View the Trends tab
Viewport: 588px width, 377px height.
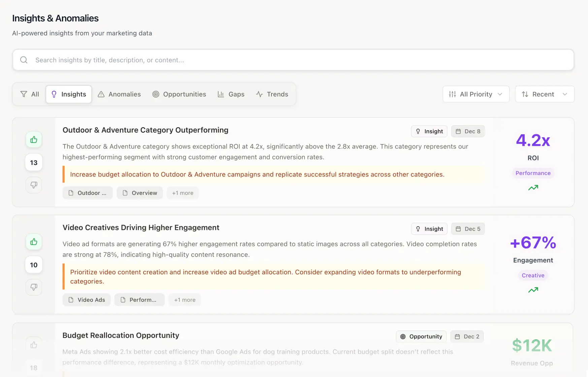[x=272, y=94]
